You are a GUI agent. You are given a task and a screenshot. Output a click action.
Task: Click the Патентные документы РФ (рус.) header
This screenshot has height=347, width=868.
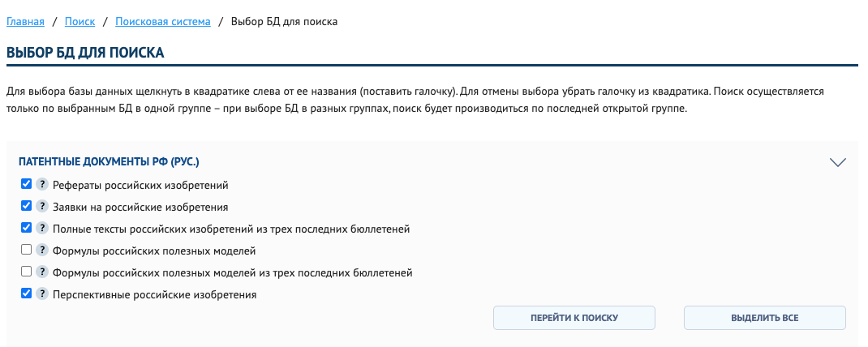click(x=109, y=162)
